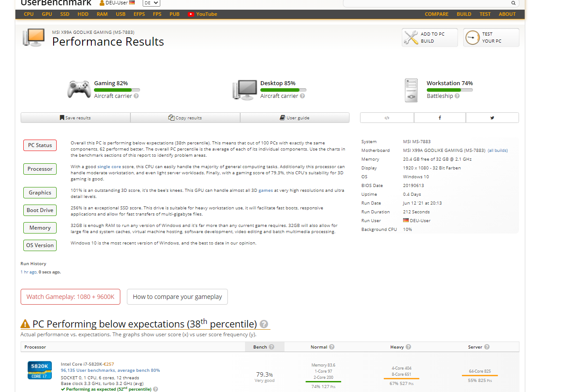Screen dimensions: 573x392
Task: Open '96,135 User benchmarks, average bench 80%' link
Action: [110, 370]
